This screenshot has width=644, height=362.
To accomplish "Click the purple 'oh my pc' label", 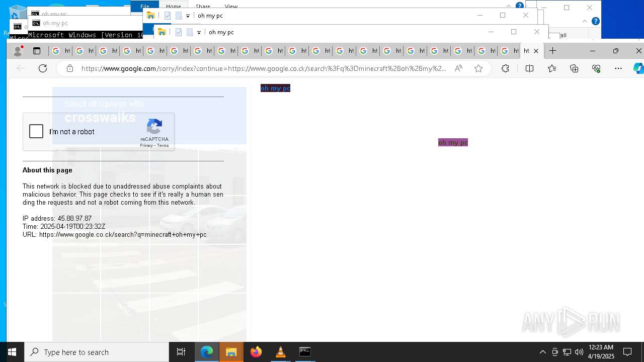I will coord(453,142).
